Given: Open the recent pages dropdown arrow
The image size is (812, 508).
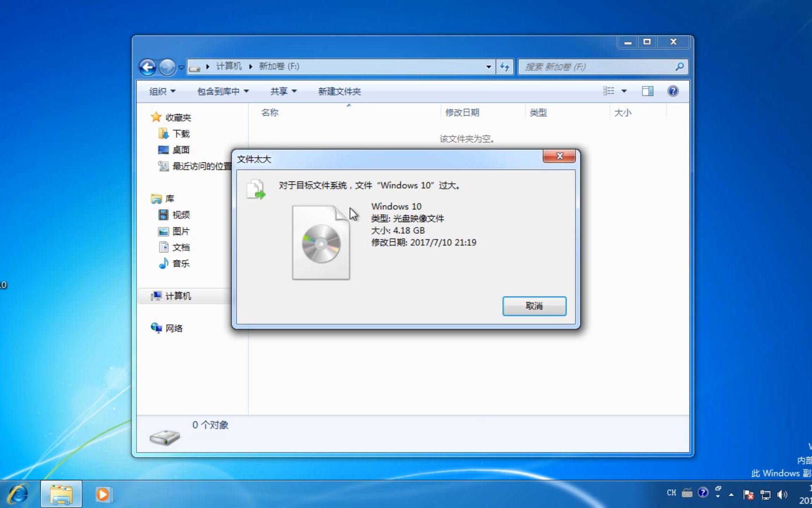Looking at the screenshot, I should tap(181, 67).
